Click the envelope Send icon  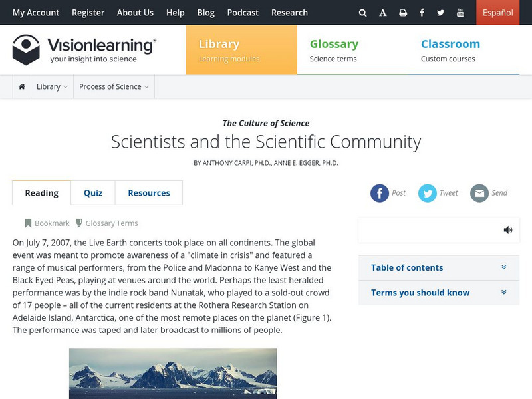[x=479, y=193]
